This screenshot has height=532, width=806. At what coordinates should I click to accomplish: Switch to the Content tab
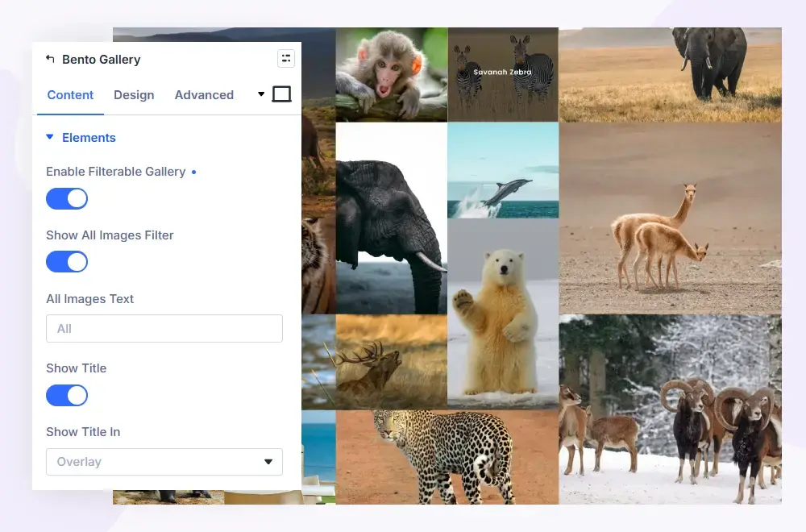click(x=70, y=95)
